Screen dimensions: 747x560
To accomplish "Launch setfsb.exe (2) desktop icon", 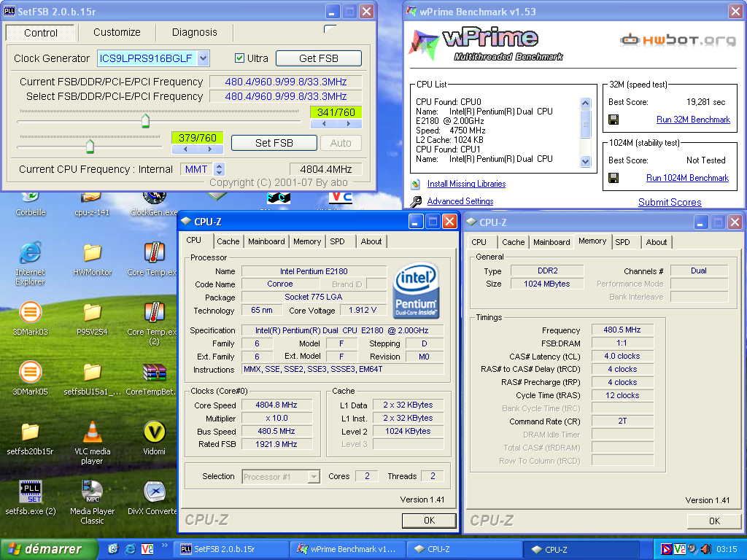I will [x=30, y=491].
